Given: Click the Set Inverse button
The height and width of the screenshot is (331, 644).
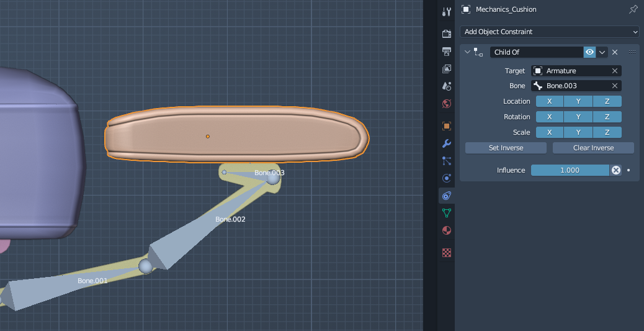Looking at the screenshot, I should pyautogui.click(x=506, y=148).
